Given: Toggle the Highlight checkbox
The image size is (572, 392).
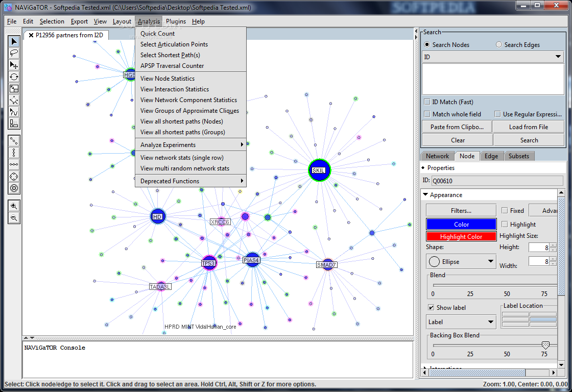Looking at the screenshot, I should point(505,224).
